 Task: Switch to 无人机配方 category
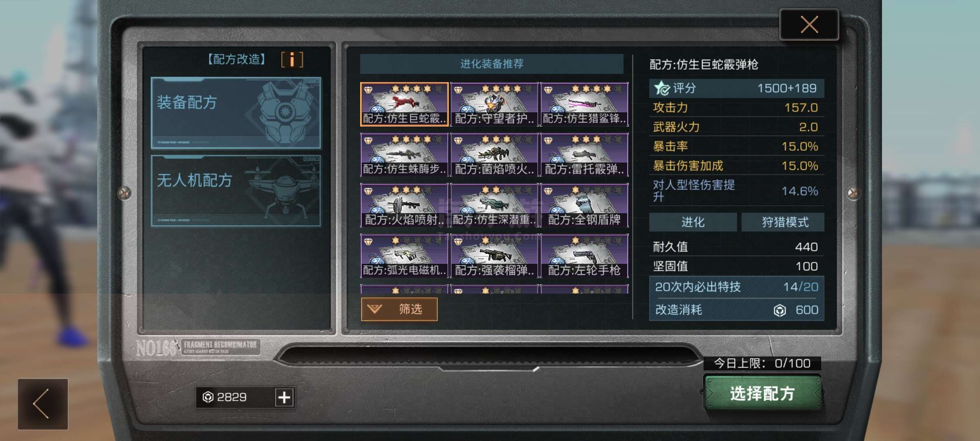(236, 191)
